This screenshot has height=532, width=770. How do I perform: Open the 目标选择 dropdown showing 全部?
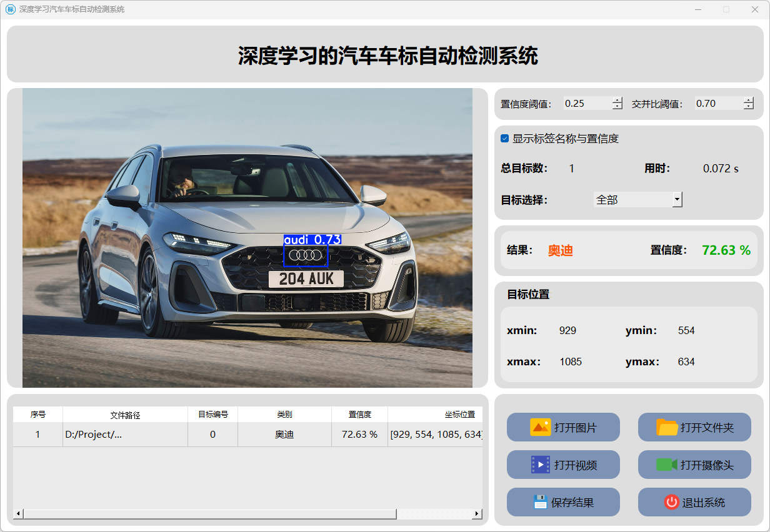(x=637, y=200)
